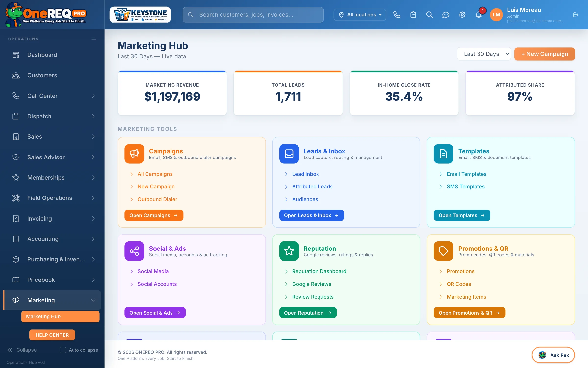Collapse the sidebar with Collapse control
588x368 pixels.
[22, 350]
